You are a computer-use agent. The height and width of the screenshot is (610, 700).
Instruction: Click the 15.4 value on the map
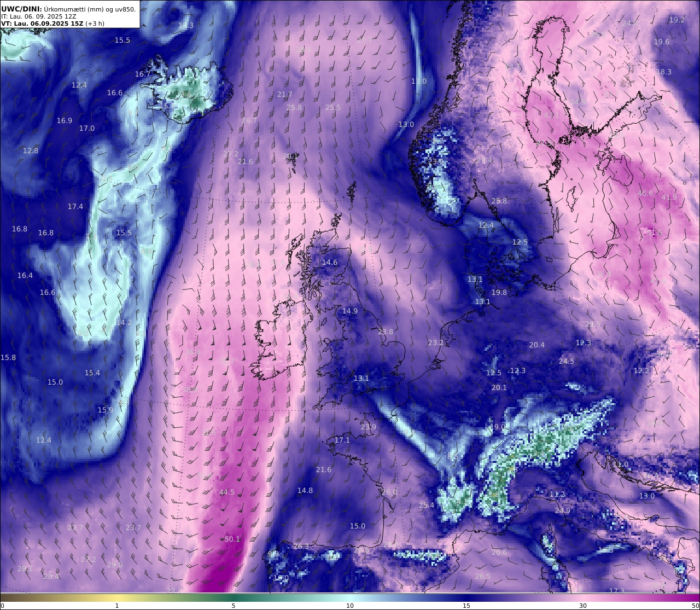click(x=92, y=373)
